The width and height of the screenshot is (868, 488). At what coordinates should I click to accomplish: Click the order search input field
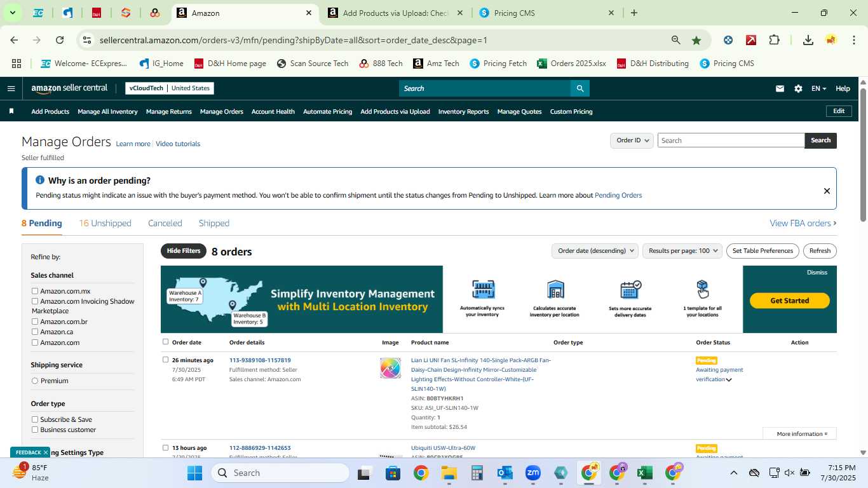(731, 140)
